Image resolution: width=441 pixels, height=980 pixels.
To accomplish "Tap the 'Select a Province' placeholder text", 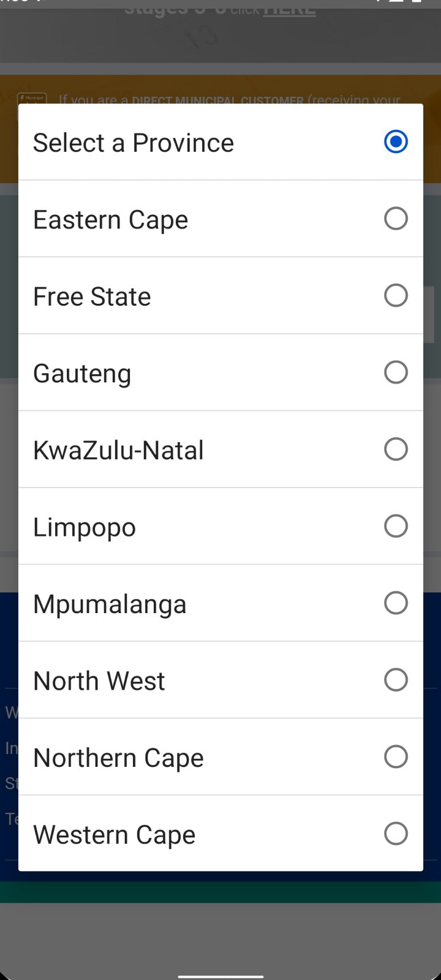I will (x=134, y=143).
